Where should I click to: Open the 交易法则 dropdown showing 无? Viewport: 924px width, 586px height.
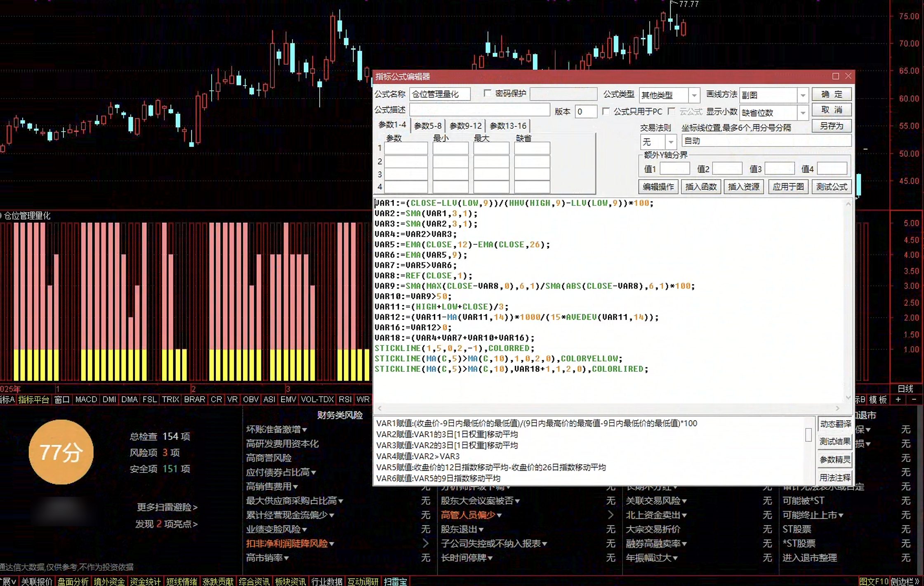(671, 142)
